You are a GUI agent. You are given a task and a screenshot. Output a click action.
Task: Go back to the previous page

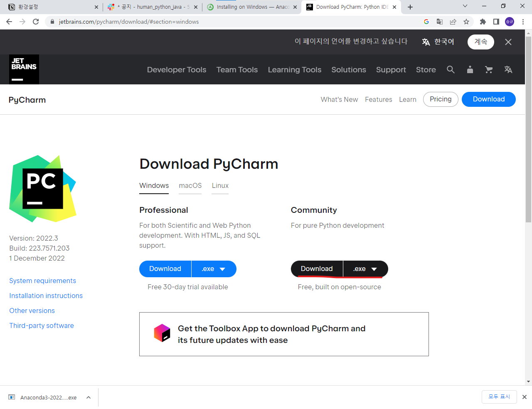click(x=9, y=22)
